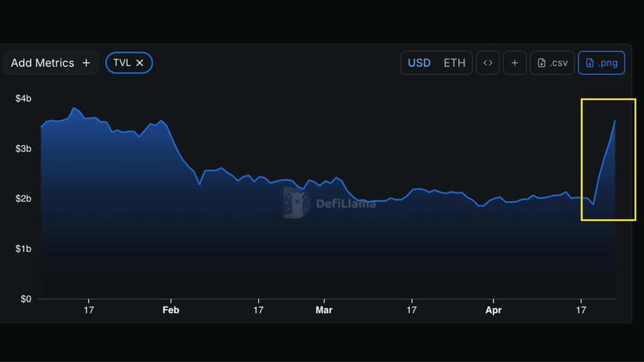
Task: Toggle currency display back to USD
Action: pos(419,63)
